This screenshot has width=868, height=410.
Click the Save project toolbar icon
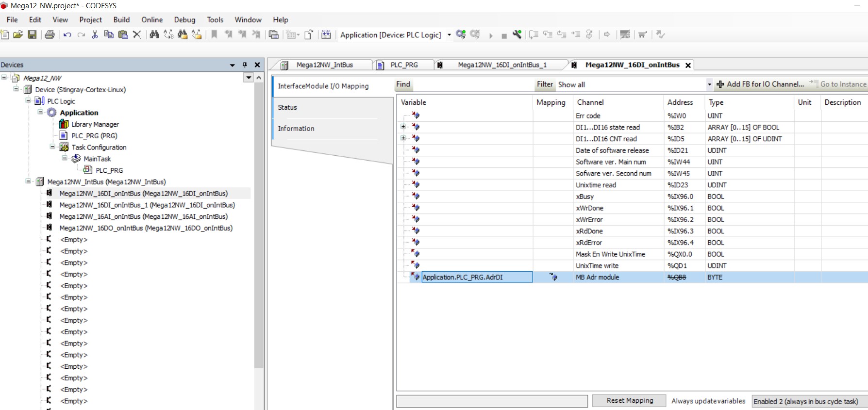(32, 34)
